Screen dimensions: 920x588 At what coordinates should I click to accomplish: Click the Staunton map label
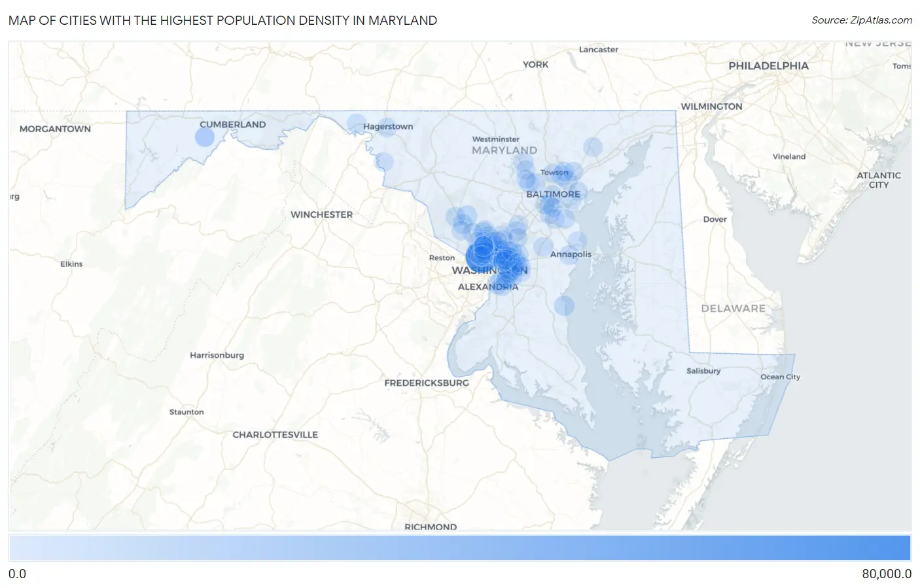186,412
